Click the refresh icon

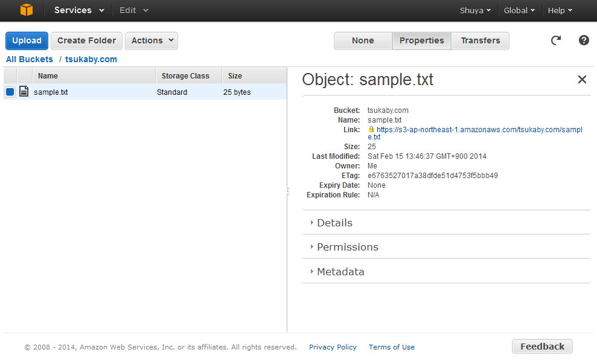click(556, 40)
